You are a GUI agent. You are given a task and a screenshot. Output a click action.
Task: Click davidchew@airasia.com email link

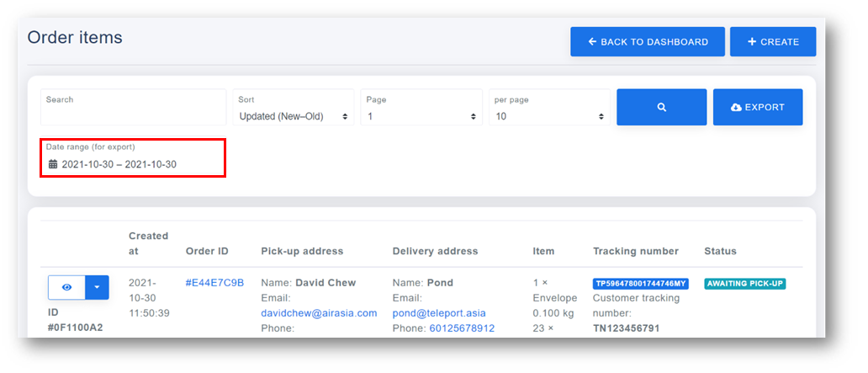click(319, 313)
